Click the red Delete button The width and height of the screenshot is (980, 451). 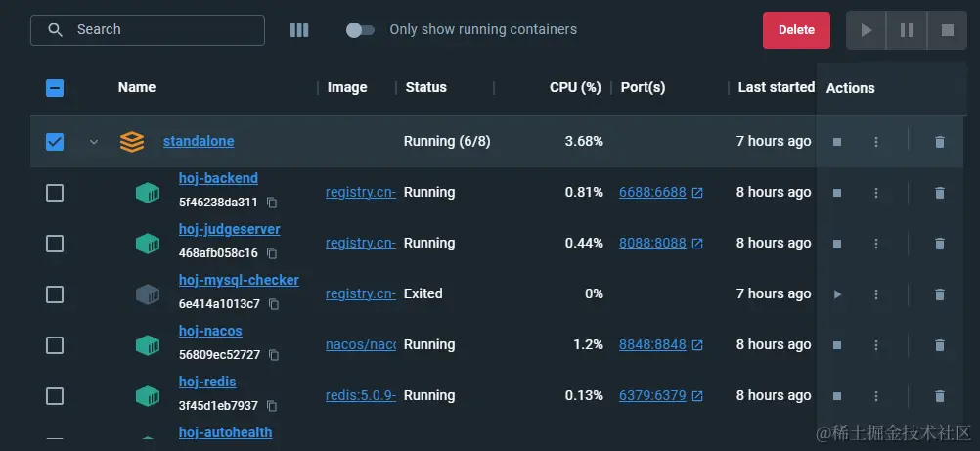click(x=796, y=30)
